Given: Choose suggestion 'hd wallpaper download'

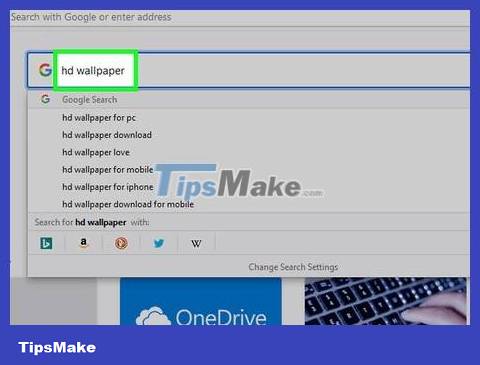Looking at the screenshot, I should pyautogui.click(x=249, y=135).
